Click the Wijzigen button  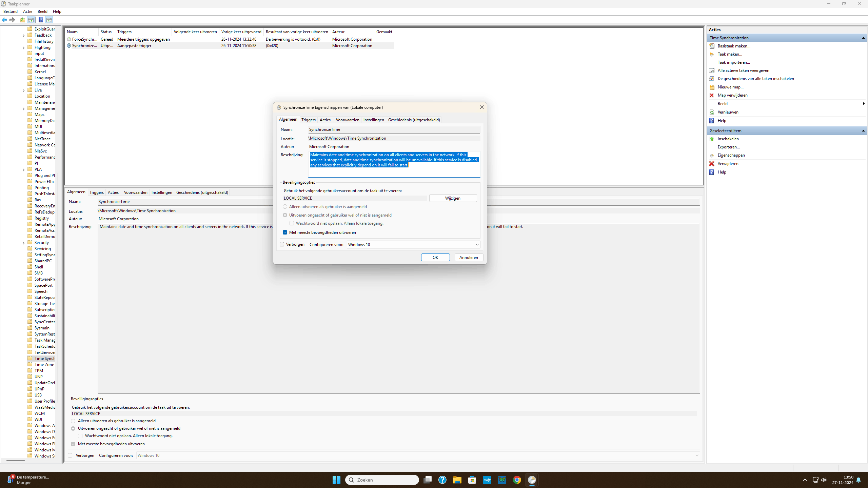[453, 198]
